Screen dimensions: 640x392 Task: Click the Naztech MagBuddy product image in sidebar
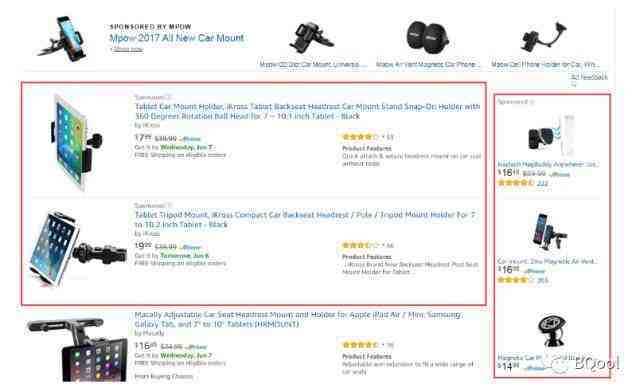pos(551,136)
